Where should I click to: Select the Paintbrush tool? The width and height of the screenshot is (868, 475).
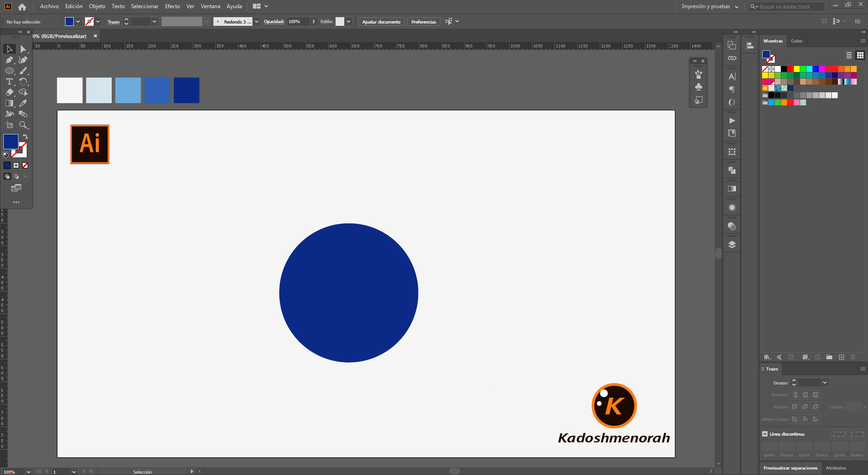[x=23, y=71]
